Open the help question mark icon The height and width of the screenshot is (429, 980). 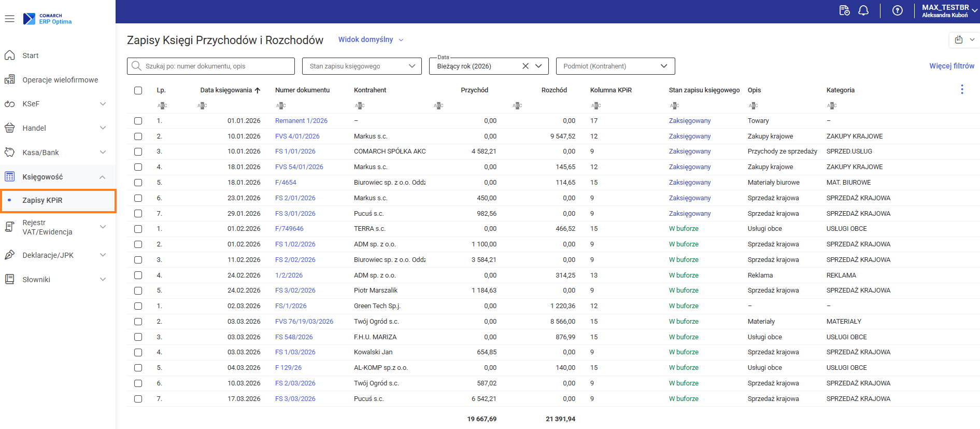pos(898,11)
